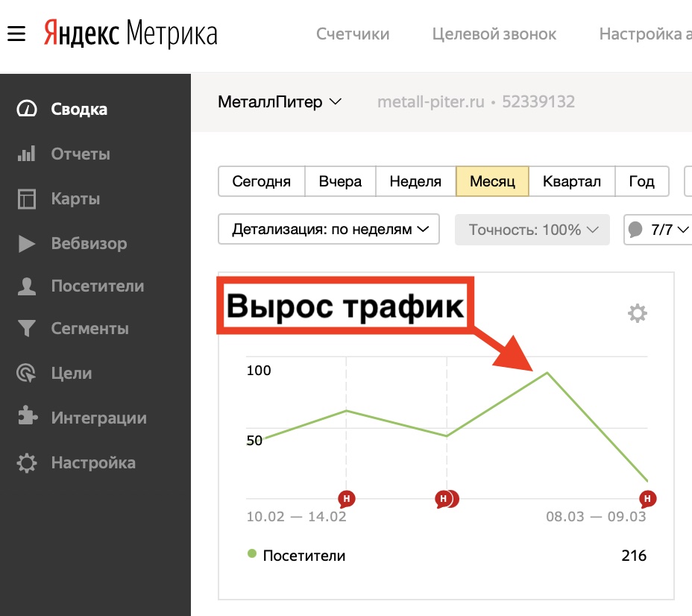Image resolution: width=692 pixels, height=616 pixels.
Task: Select the Год period
Action: pyautogui.click(x=642, y=181)
